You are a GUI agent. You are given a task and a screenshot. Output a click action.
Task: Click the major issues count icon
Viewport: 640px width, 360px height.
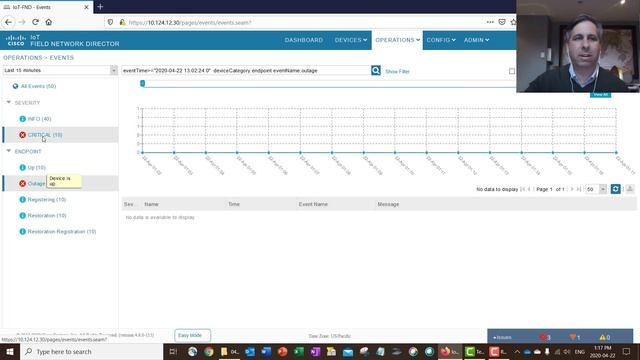coord(573,337)
